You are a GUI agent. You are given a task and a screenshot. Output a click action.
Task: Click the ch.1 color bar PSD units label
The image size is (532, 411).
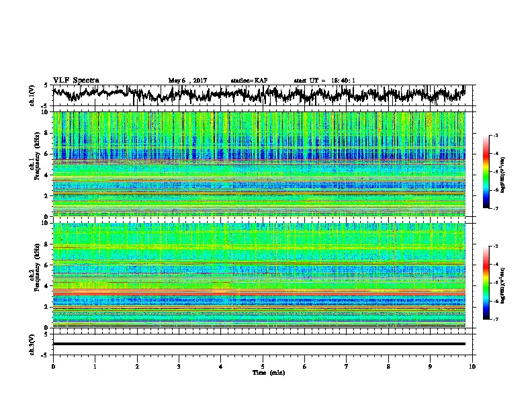[503, 175]
